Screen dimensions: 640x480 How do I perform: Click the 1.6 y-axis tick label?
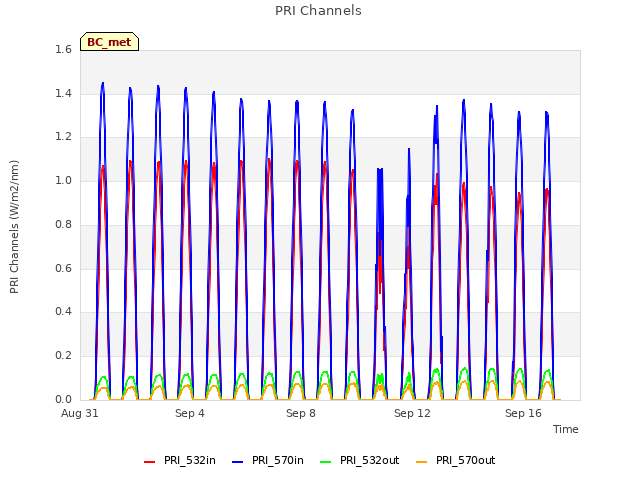click(x=63, y=49)
